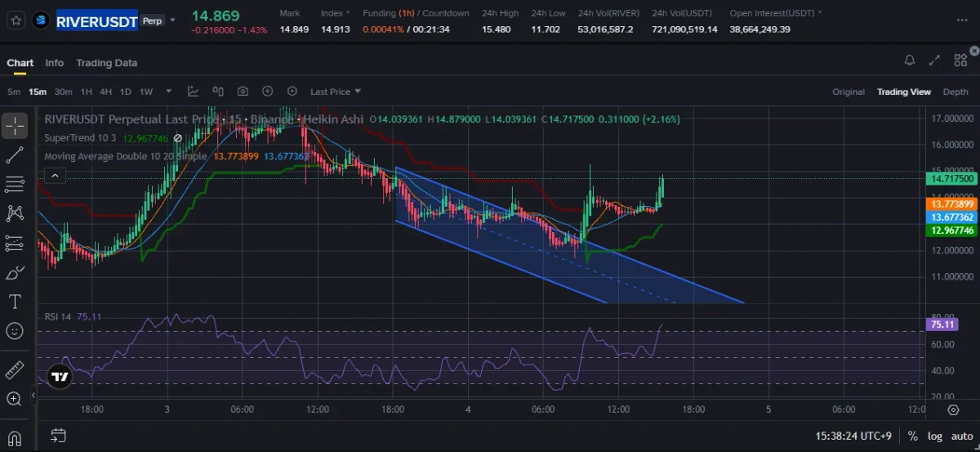Open the Last Price dropdown
980x452 pixels.
336,92
